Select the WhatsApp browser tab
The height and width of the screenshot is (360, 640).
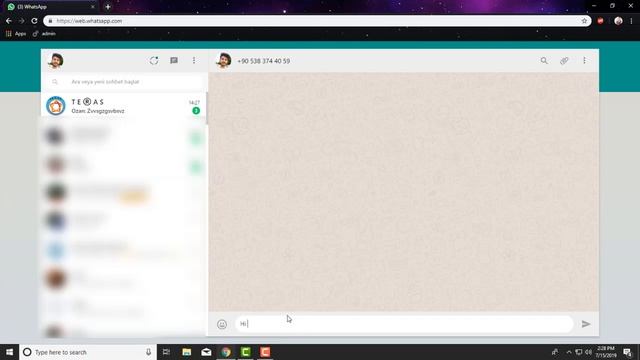click(x=51, y=7)
